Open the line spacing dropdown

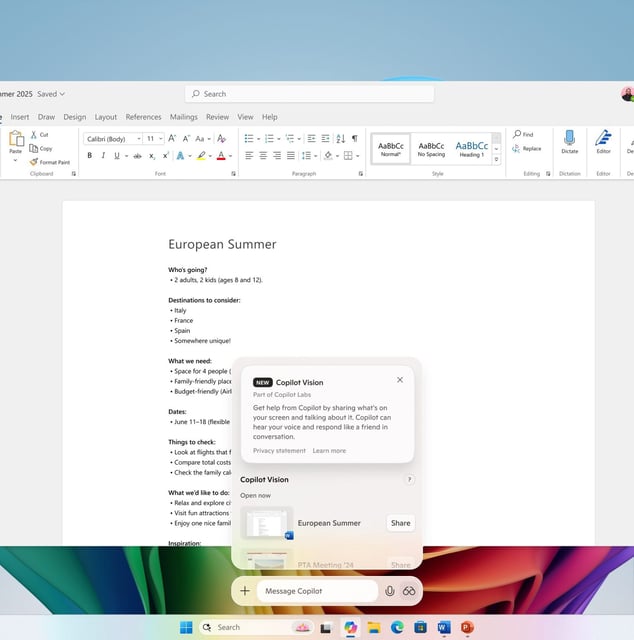coord(316,156)
